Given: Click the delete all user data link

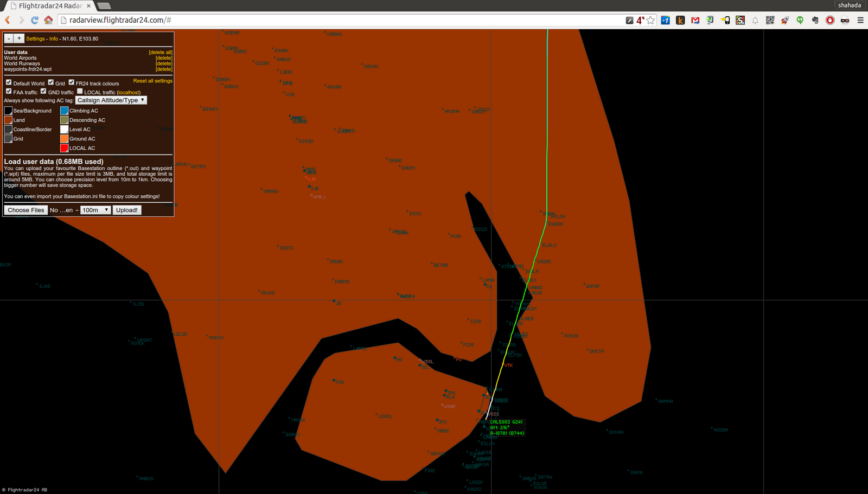Looking at the screenshot, I should tap(161, 53).
